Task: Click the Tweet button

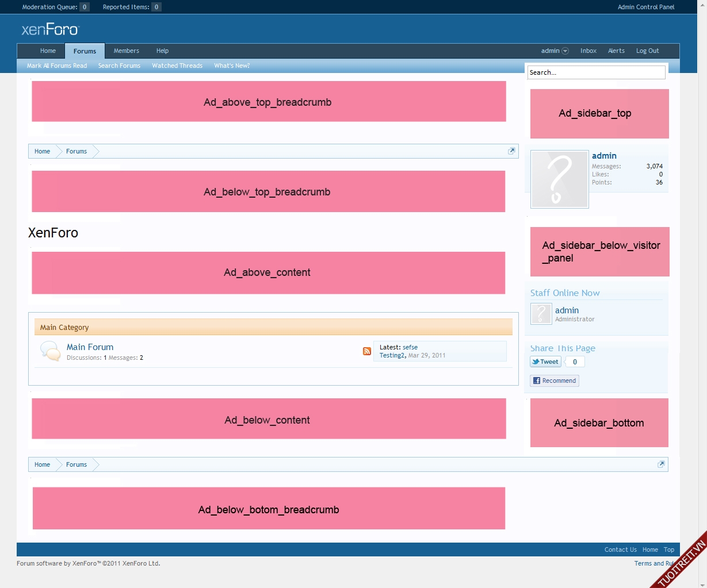Action: point(545,362)
